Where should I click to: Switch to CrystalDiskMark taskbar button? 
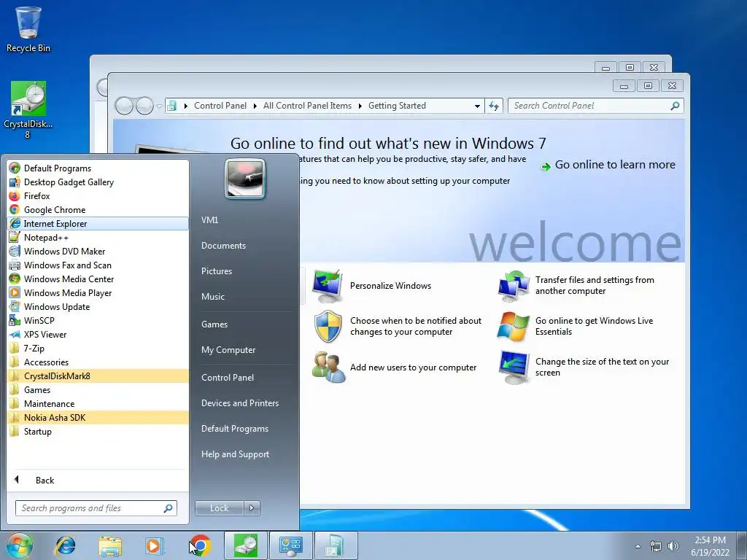tap(246, 545)
